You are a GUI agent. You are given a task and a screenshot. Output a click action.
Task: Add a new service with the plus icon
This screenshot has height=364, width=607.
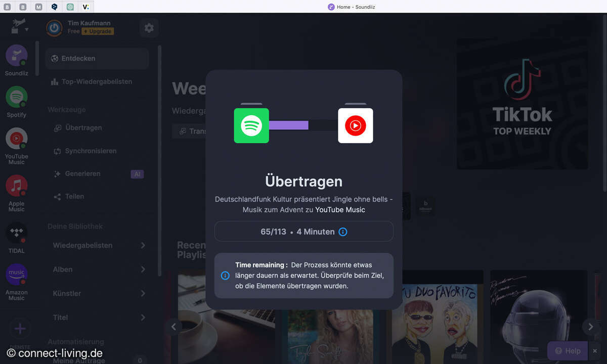coord(20,329)
